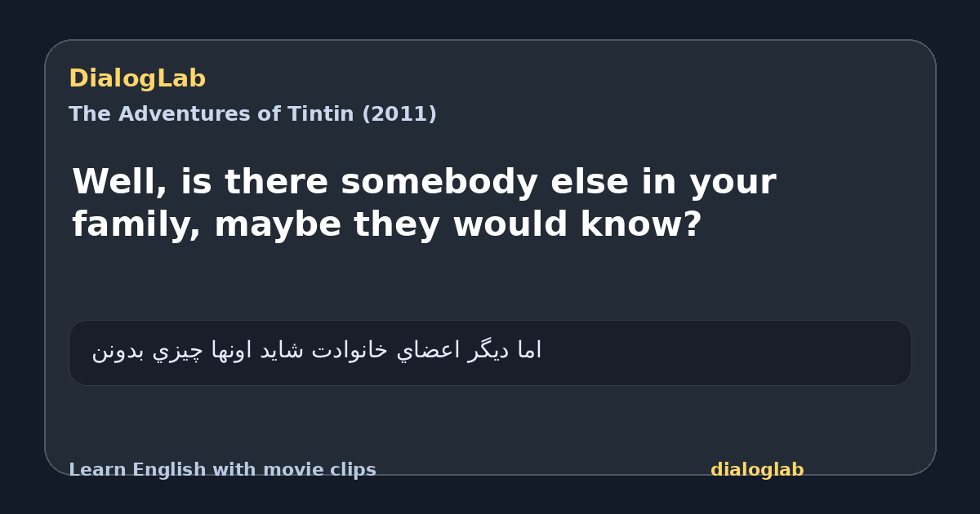
Task: Click the dialoglab link in footer
Action: [757, 470]
